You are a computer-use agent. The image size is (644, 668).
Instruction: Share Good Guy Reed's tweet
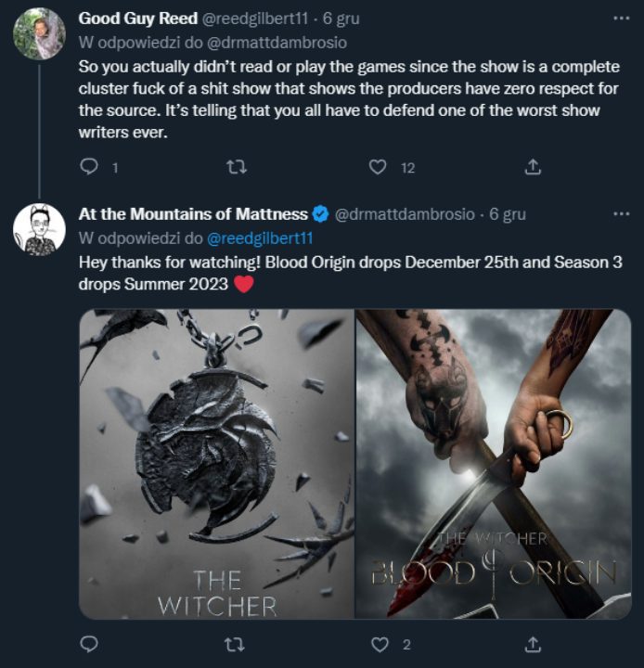click(533, 167)
